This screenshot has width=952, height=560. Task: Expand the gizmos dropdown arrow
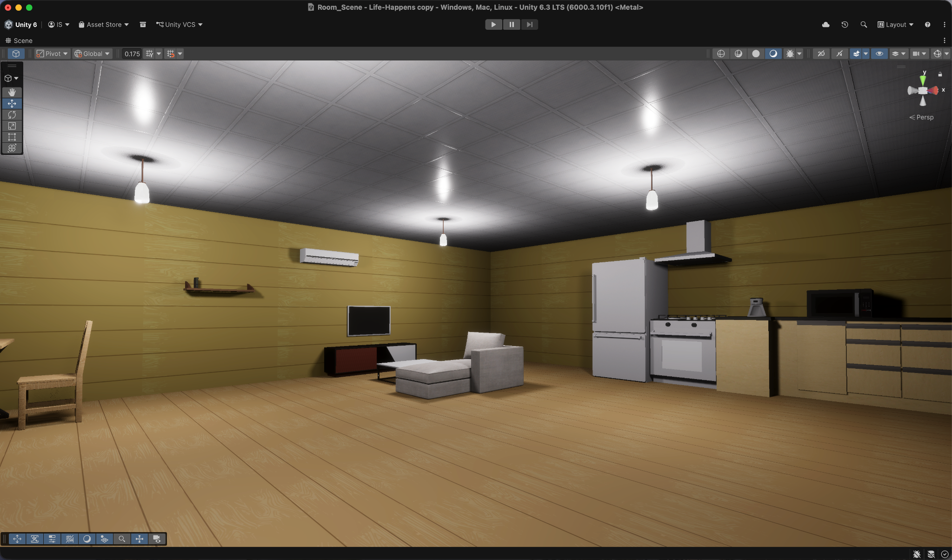[946, 53]
